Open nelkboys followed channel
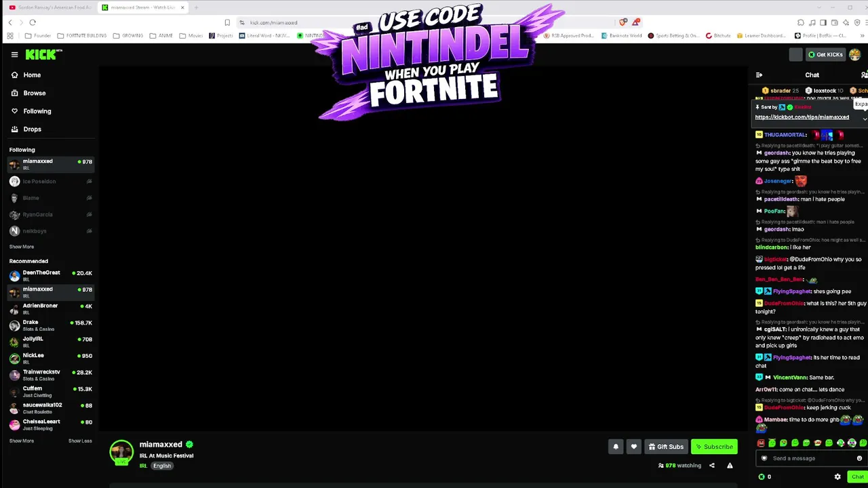 point(51,231)
